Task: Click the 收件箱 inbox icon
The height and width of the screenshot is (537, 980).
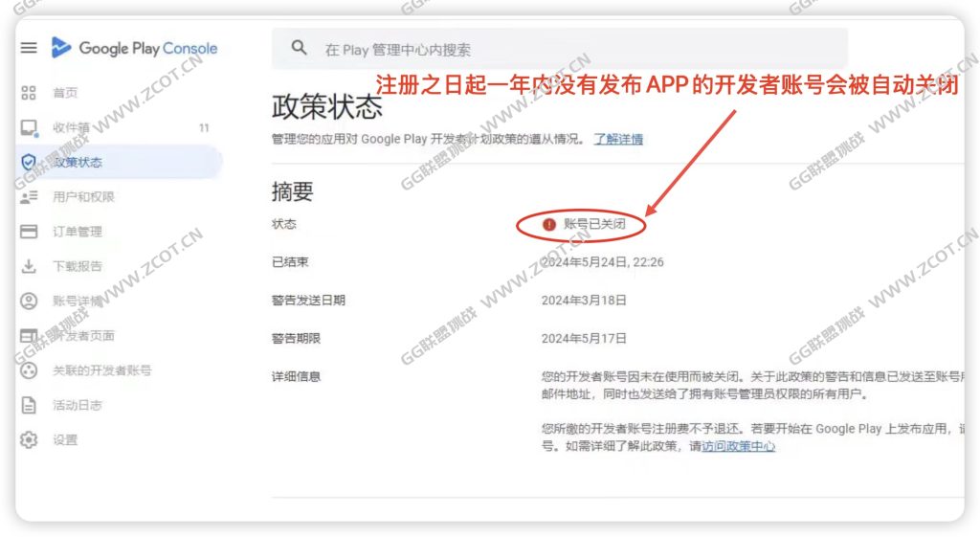Action: click(29, 127)
